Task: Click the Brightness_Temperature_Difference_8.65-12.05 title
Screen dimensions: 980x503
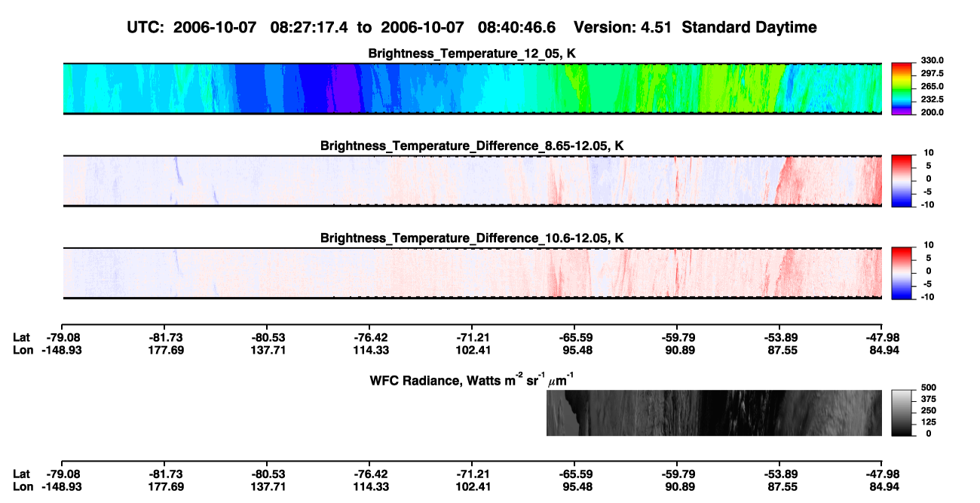Action: tap(472, 145)
